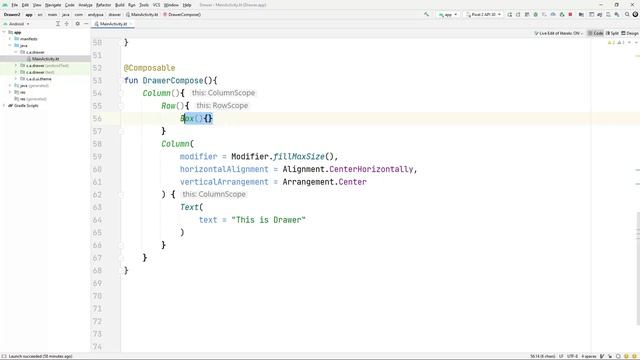Collapse the app module in project tree

tap(4, 32)
